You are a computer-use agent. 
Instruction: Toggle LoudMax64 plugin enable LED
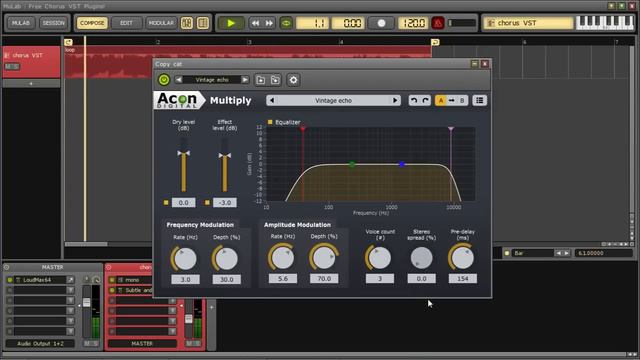10,280
